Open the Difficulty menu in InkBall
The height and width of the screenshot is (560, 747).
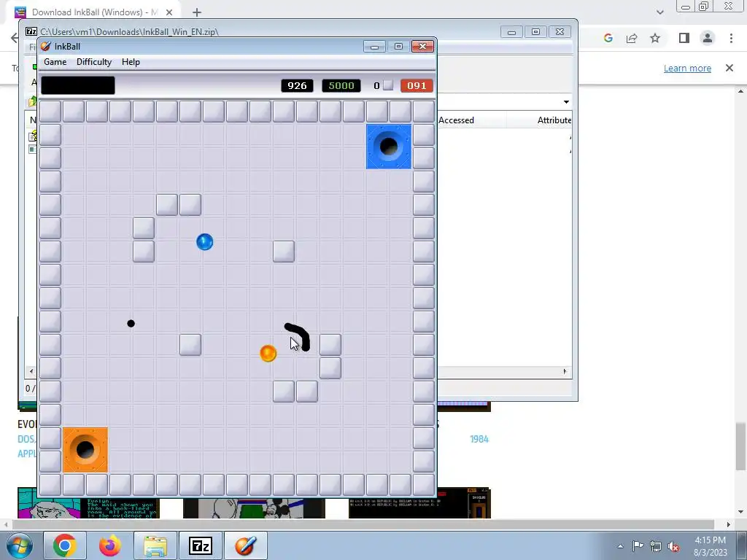coord(94,62)
